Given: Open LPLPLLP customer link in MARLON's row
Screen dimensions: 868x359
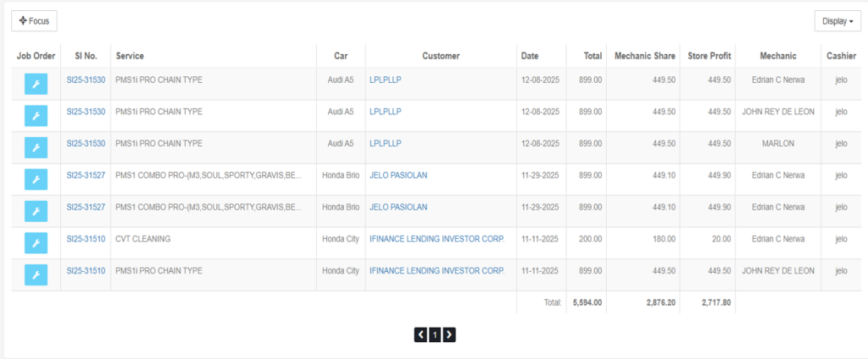Looking at the screenshot, I should 385,143.
